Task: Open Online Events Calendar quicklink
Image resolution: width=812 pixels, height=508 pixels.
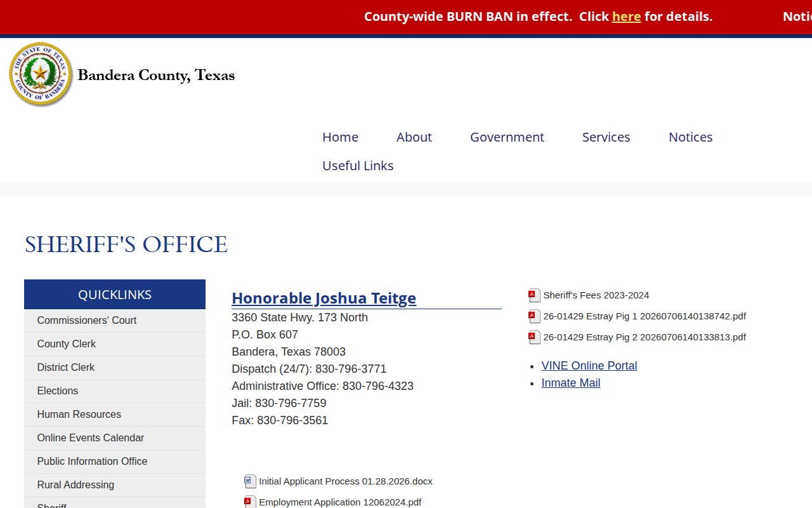Action: 115,438
